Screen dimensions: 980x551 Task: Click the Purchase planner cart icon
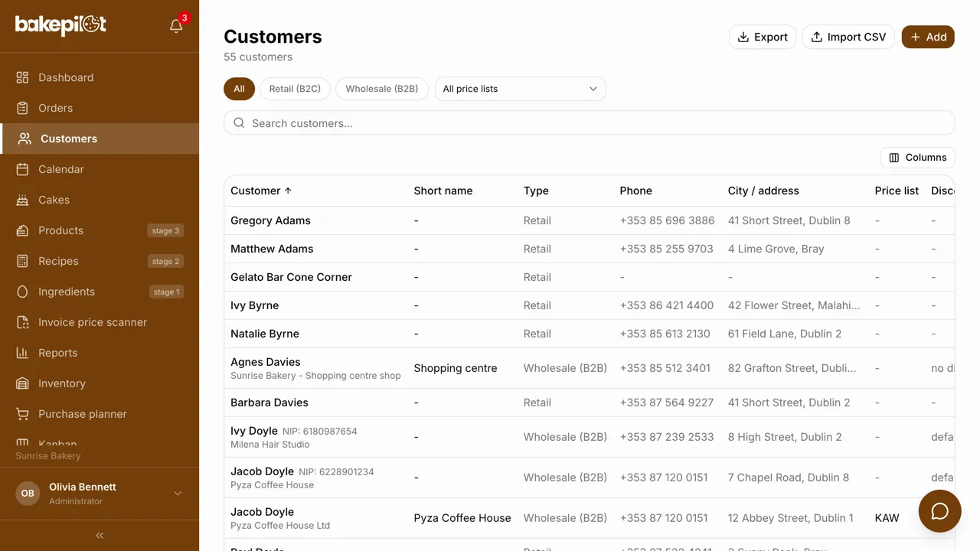coord(23,414)
